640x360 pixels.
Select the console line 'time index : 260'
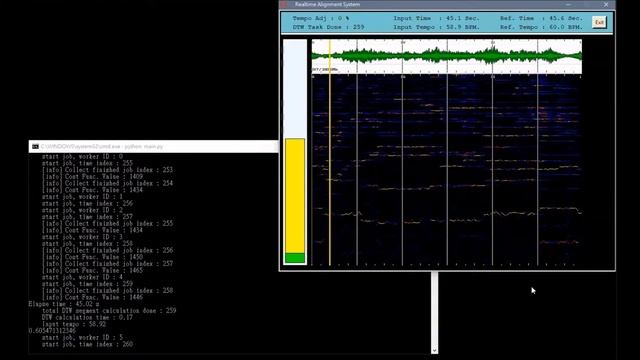pyautogui.click(x=87, y=344)
